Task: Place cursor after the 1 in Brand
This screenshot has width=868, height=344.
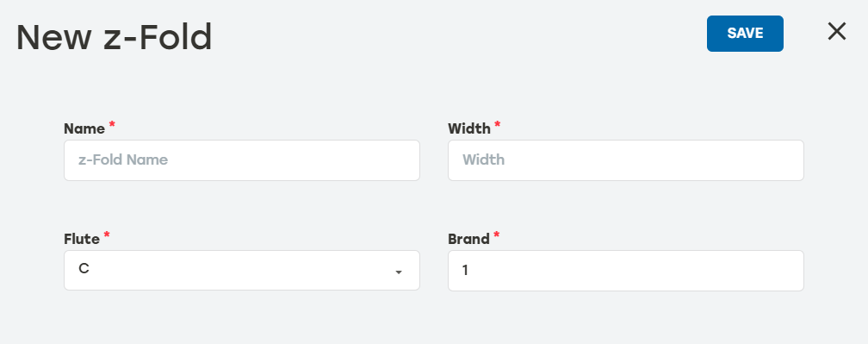Action: (469, 271)
